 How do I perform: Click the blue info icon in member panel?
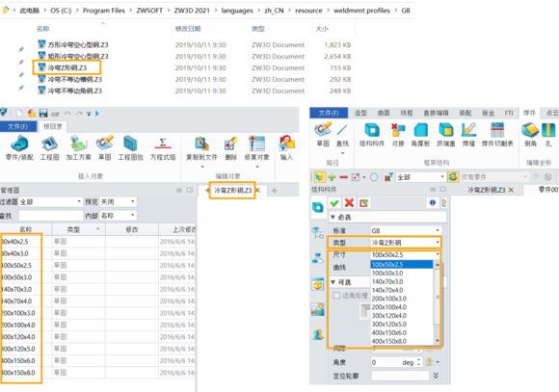click(432, 203)
